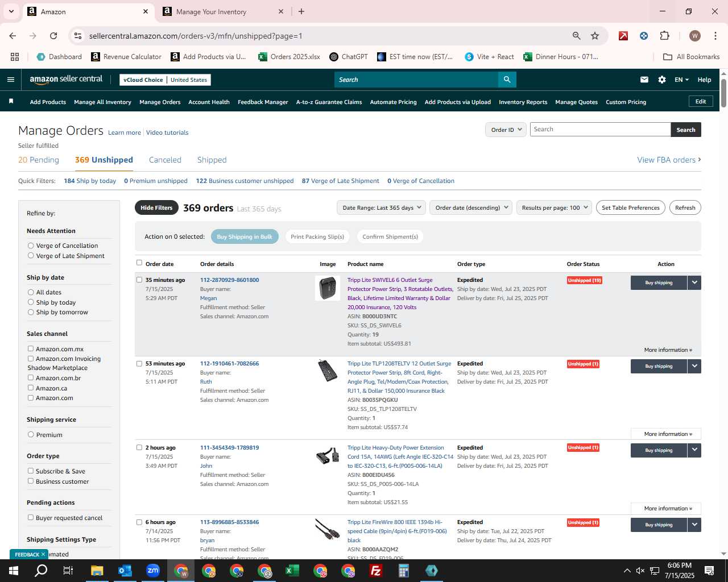Image resolution: width=728 pixels, height=582 pixels.
Task: Click Set Table Preferences
Action: click(x=630, y=207)
